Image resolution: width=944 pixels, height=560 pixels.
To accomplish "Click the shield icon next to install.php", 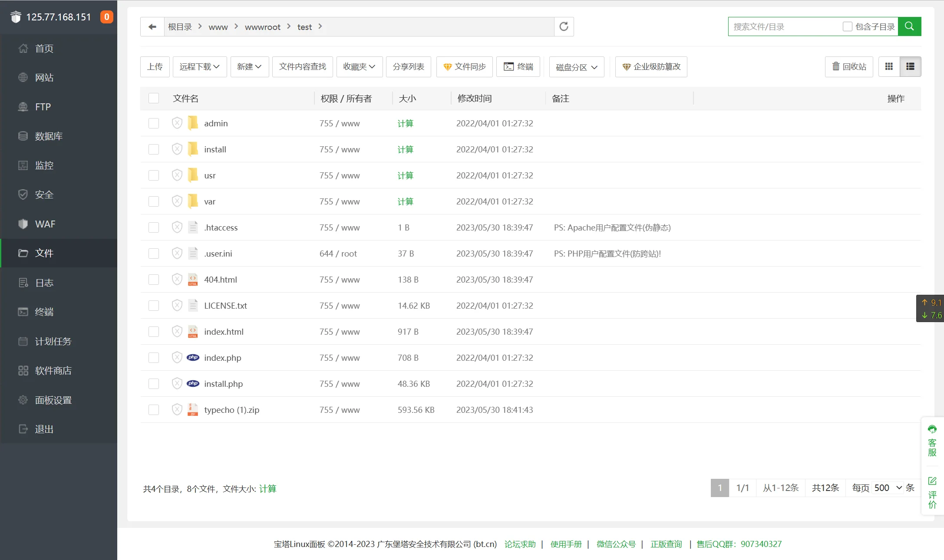I will pyautogui.click(x=177, y=384).
